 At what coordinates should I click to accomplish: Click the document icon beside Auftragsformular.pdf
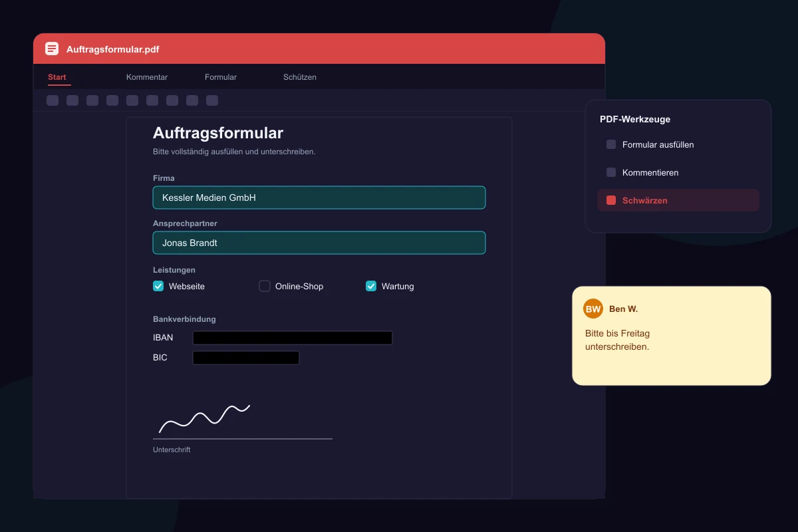pos(52,49)
